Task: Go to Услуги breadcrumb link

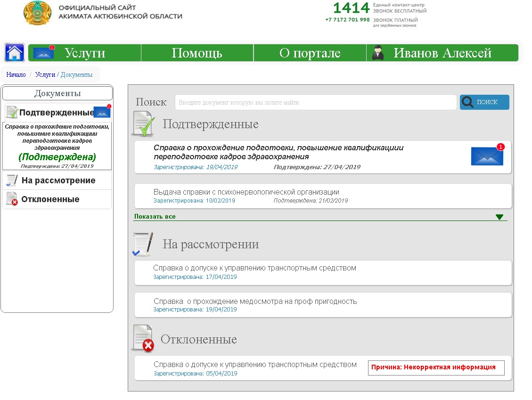Action: click(45, 74)
